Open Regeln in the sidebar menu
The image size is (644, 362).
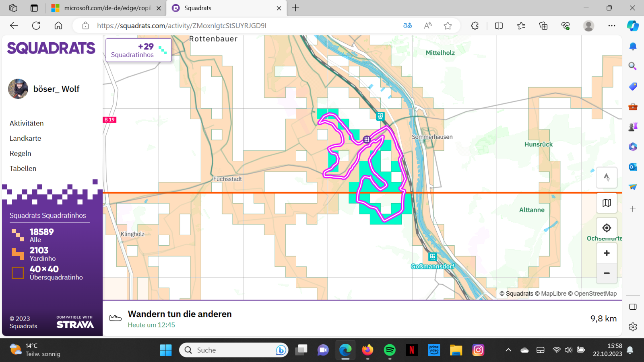[x=21, y=154]
